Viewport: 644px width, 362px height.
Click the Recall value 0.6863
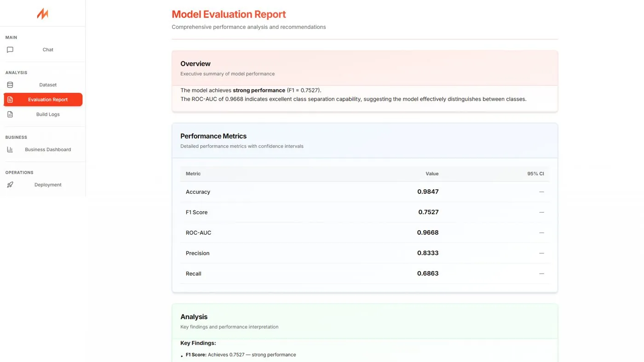(x=428, y=273)
